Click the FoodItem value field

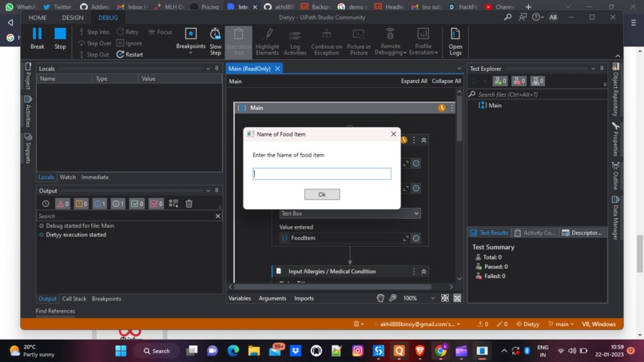click(345, 238)
